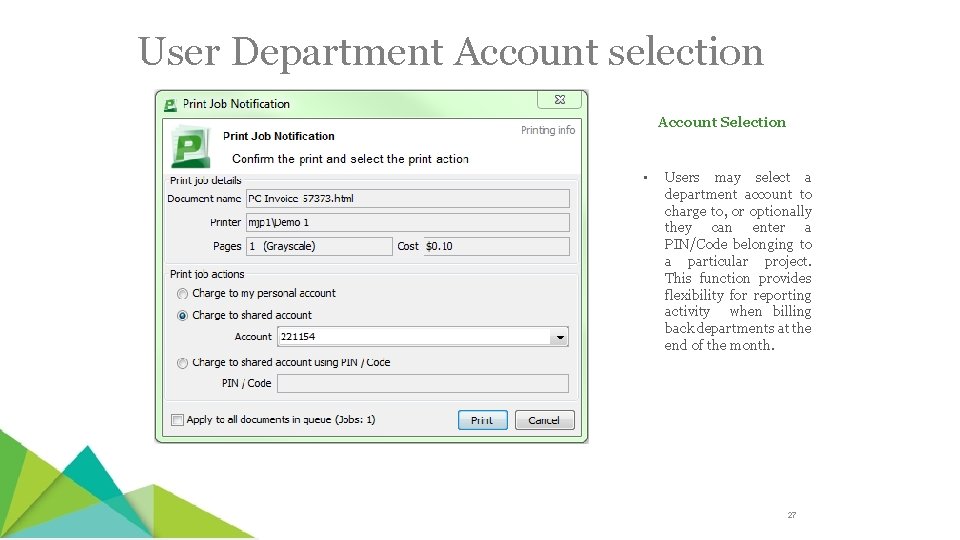Click the PaperCut icon in title bar
The height and width of the screenshot is (540, 960).
coord(170,105)
